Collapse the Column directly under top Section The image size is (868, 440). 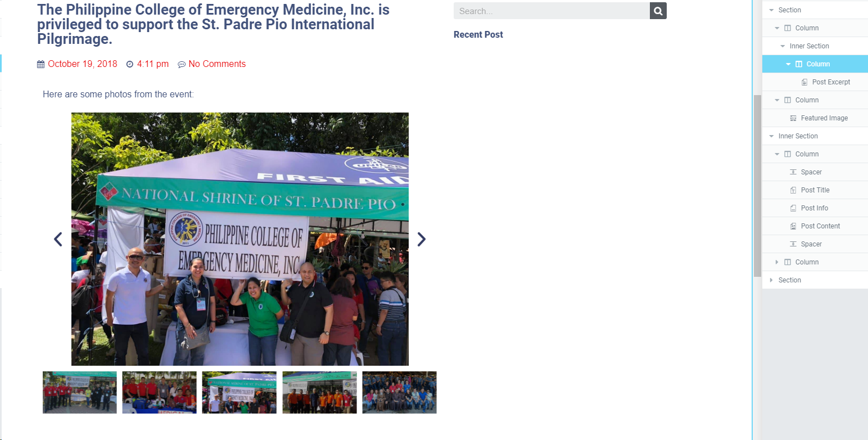(x=777, y=28)
